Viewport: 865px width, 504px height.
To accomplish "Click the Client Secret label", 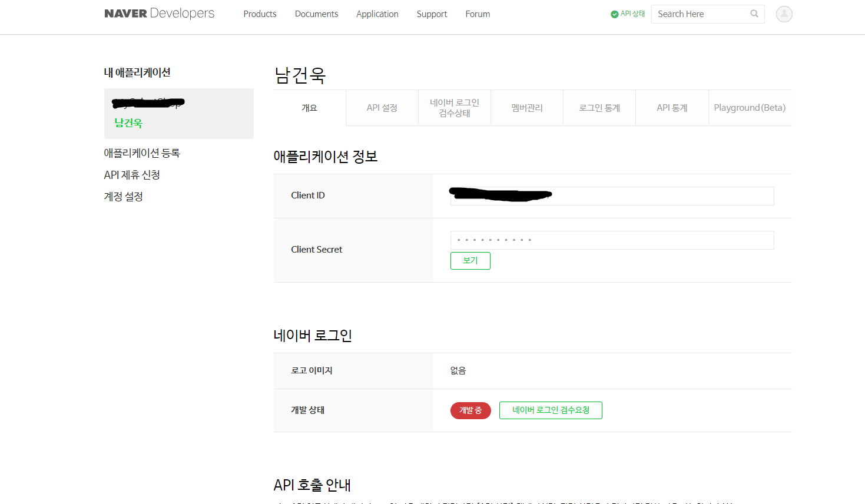I will [316, 250].
